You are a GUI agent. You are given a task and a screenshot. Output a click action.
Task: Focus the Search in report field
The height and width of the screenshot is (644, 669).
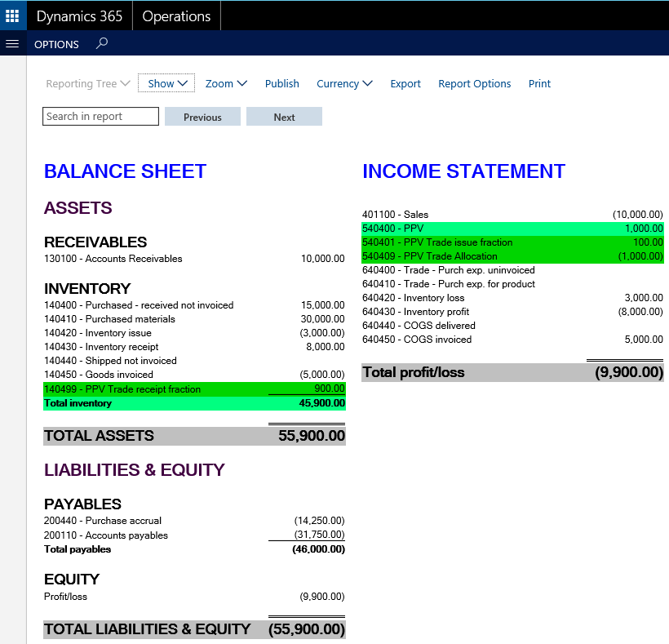[100, 117]
